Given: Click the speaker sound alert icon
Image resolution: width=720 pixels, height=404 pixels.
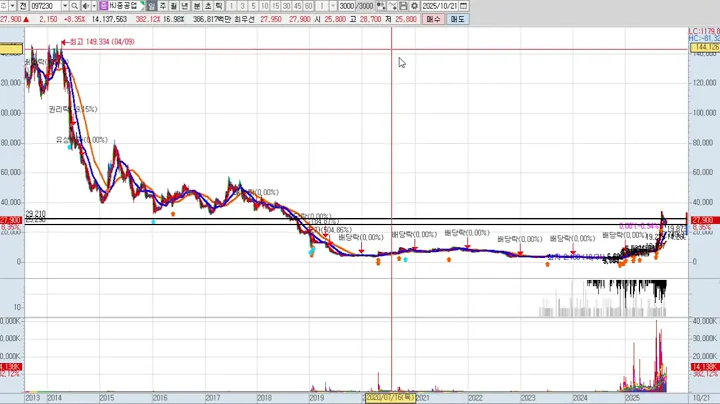Looking at the screenshot, I should pyautogui.click(x=86, y=6).
